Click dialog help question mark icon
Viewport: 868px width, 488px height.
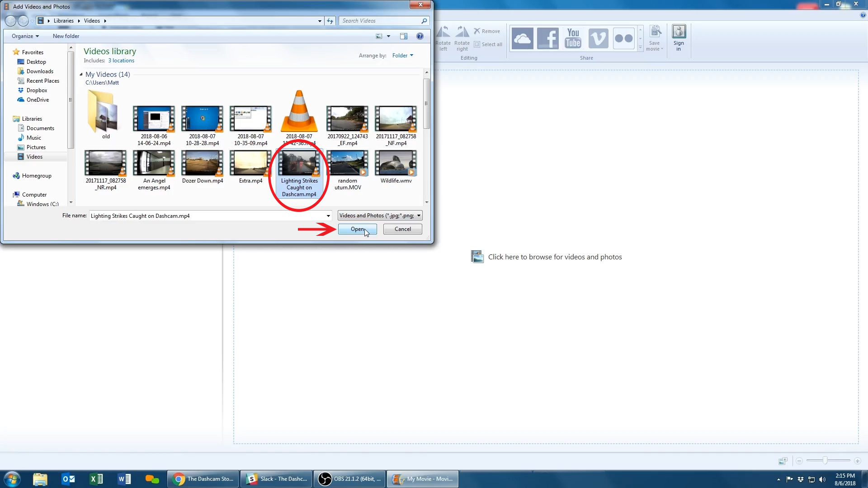tap(420, 36)
